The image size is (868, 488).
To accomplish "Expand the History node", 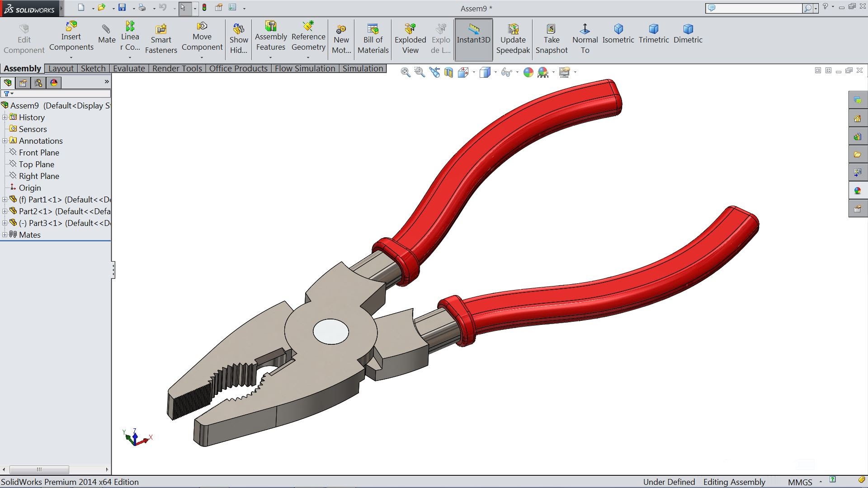I will click(5, 117).
